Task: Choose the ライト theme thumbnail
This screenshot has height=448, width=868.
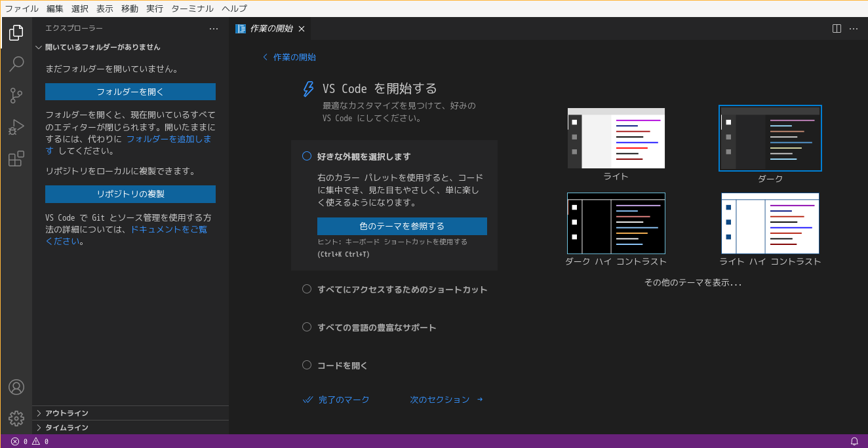Action: pos(616,138)
